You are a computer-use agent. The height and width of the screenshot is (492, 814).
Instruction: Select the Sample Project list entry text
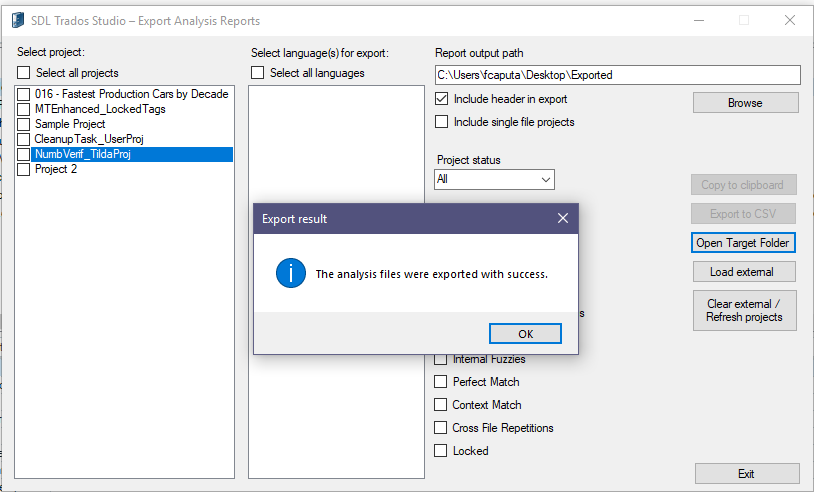70,124
